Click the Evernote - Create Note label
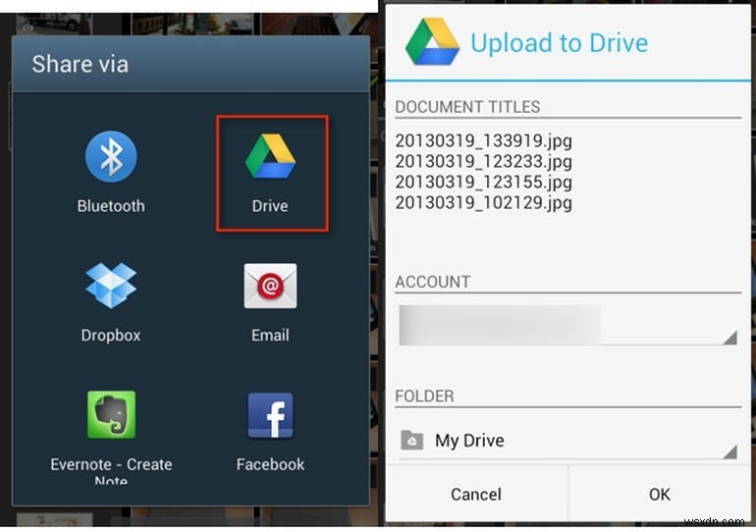Image resolution: width=756 pixels, height=532 pixels. (111, 471)
